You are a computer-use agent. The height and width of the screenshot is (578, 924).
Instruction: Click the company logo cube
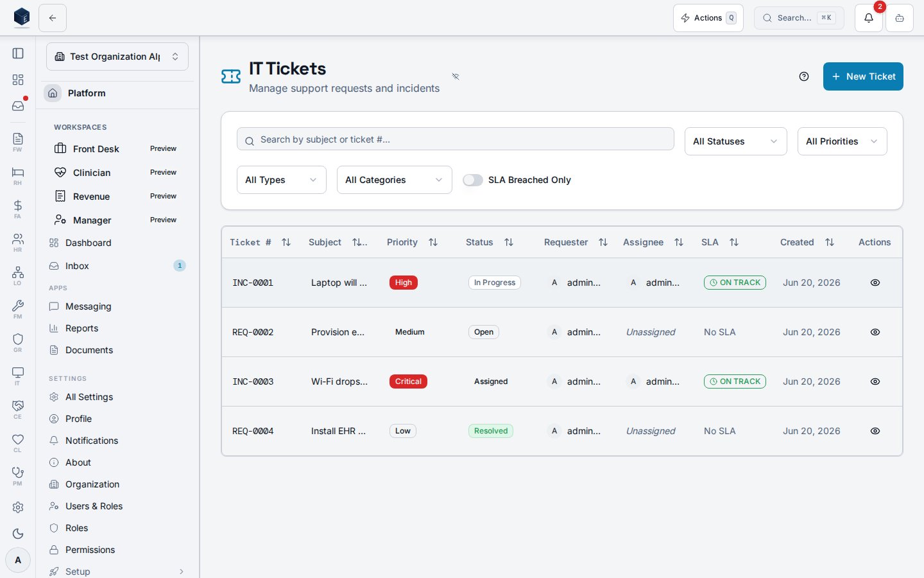(x=22, y=17)
